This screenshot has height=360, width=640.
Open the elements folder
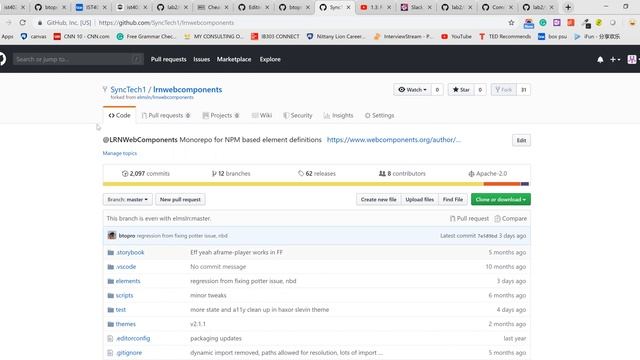coord(128,281)
